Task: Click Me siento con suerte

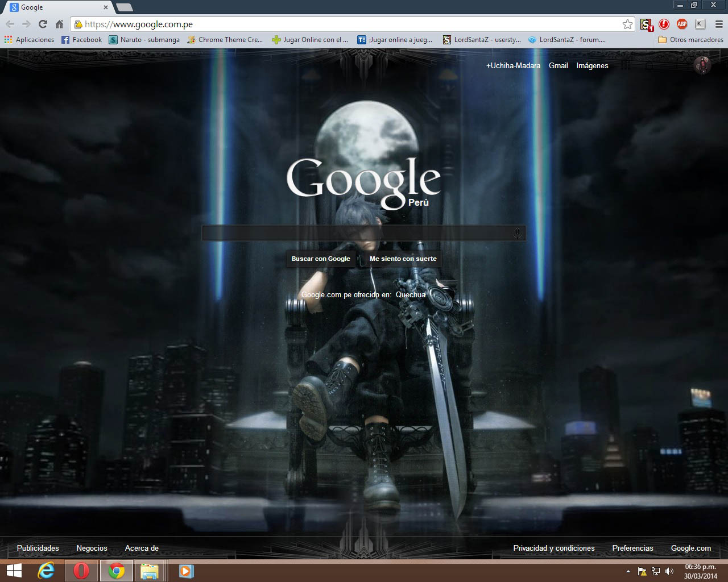Action: (402, 259)
